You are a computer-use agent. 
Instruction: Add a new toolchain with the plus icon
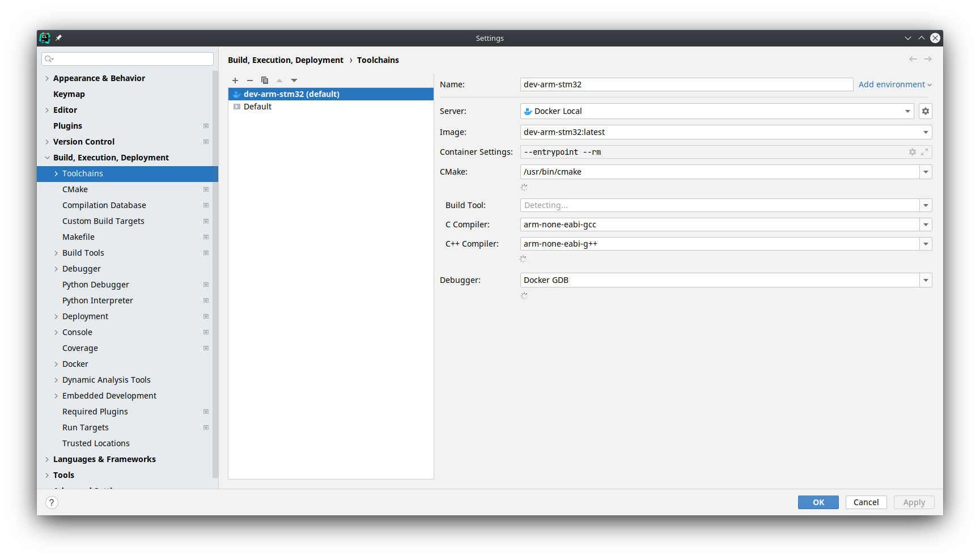click(x=235, y=81)
